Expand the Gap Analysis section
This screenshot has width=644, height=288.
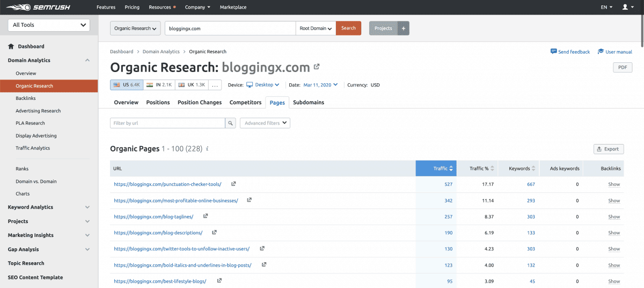coord(87,249)
